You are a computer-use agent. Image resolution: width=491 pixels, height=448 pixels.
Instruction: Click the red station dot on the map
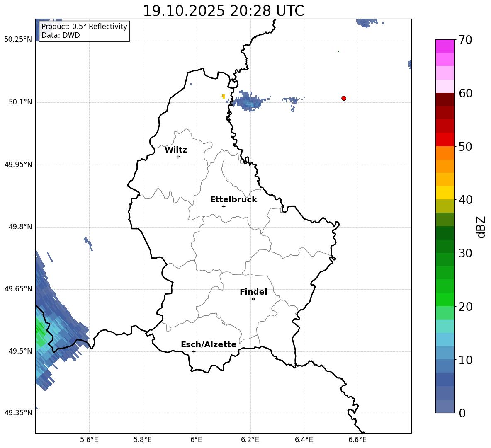(x=344, y=98)
